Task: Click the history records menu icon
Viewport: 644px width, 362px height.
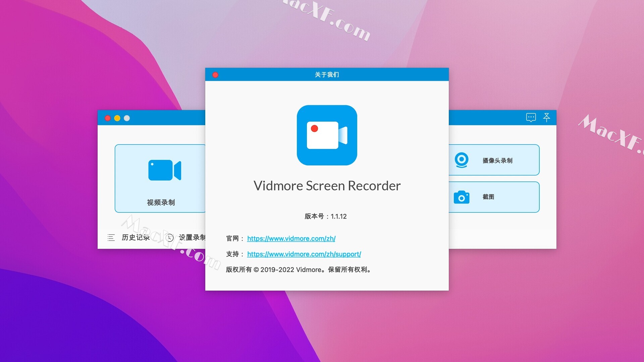Action: [111, 238]
